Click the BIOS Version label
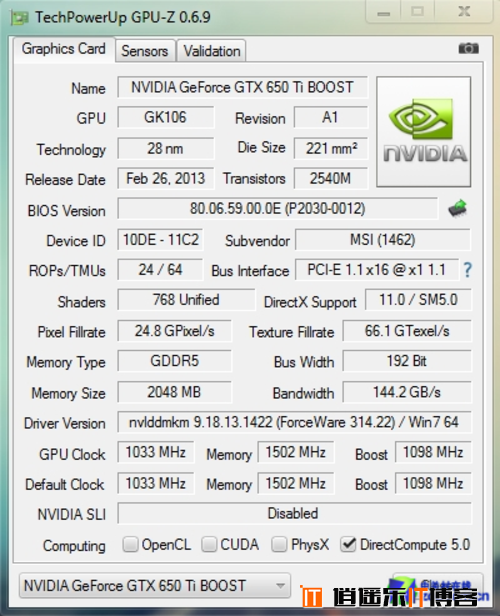The height and width of the screenshot is (616, 500). click(x=66, y=211)
